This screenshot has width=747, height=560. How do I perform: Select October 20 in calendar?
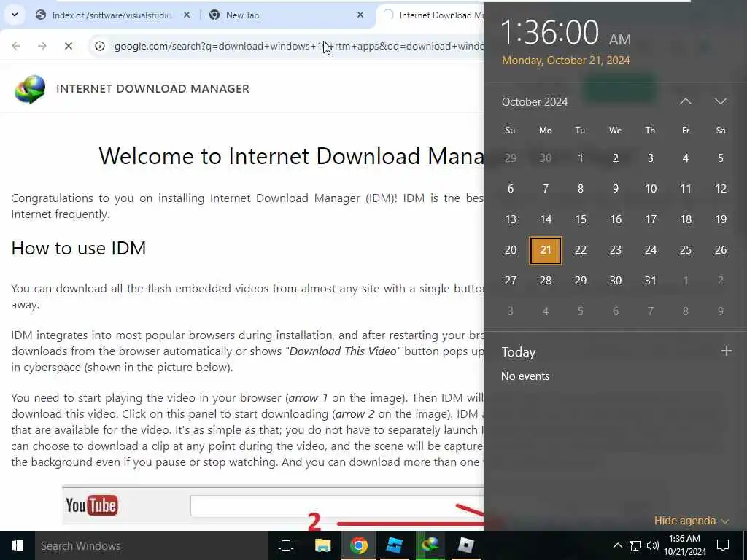[510, 250]
